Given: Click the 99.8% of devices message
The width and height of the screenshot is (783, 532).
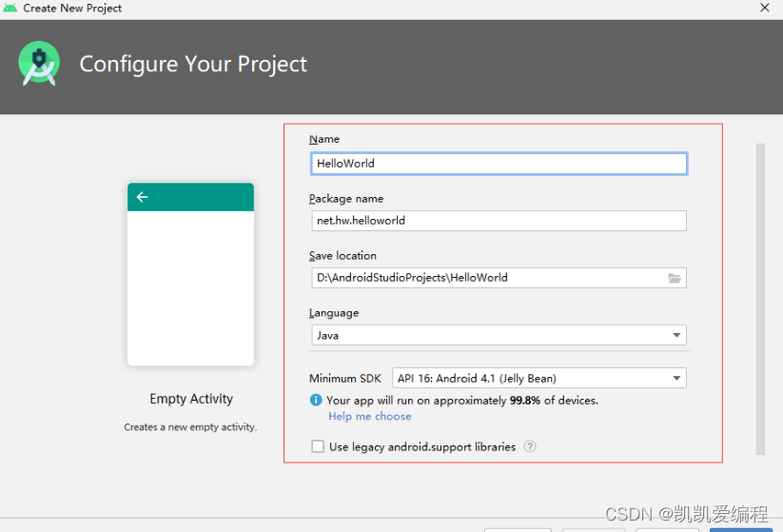Looking at the screenshot, I should point(462,400).
